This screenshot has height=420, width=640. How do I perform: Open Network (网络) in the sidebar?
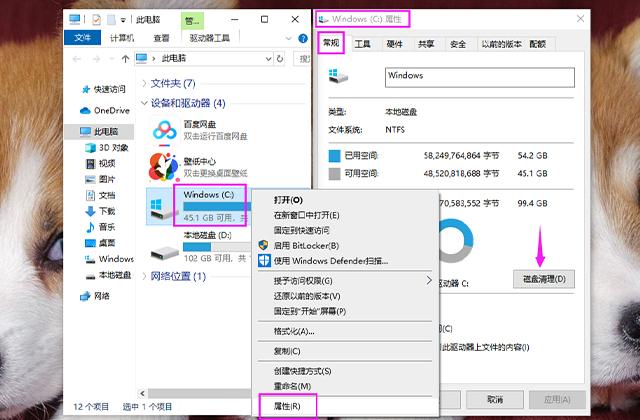click(x=95, y=296)
